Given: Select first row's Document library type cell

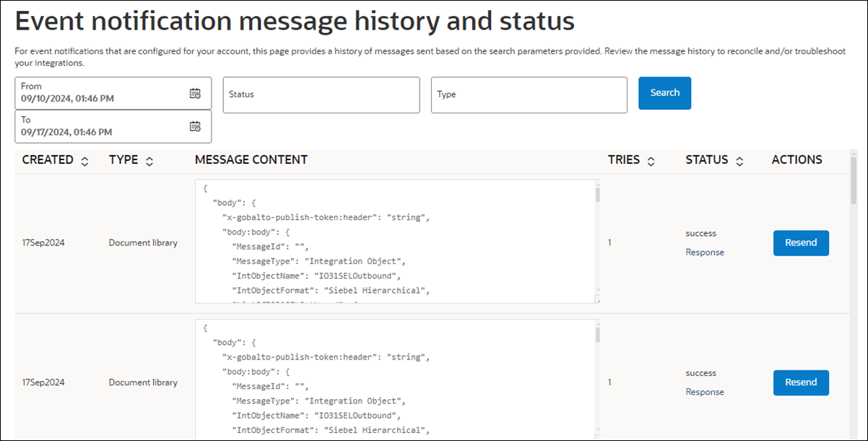Looking at the screenshot, I should (143, 243).
